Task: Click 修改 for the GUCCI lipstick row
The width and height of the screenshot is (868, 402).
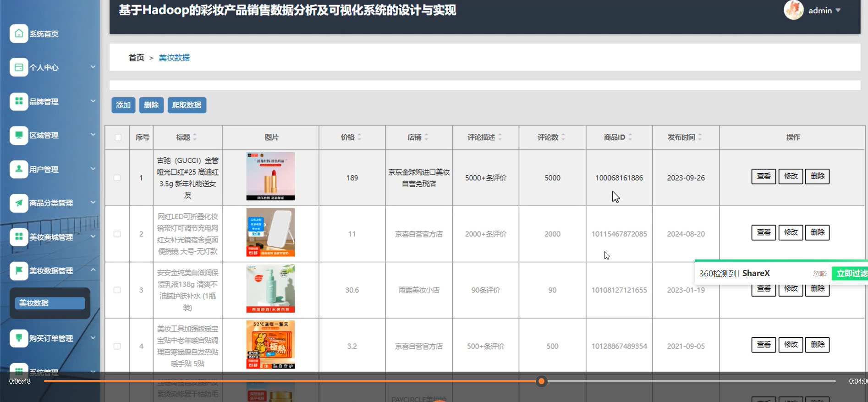Action: [x=791, y=176]
